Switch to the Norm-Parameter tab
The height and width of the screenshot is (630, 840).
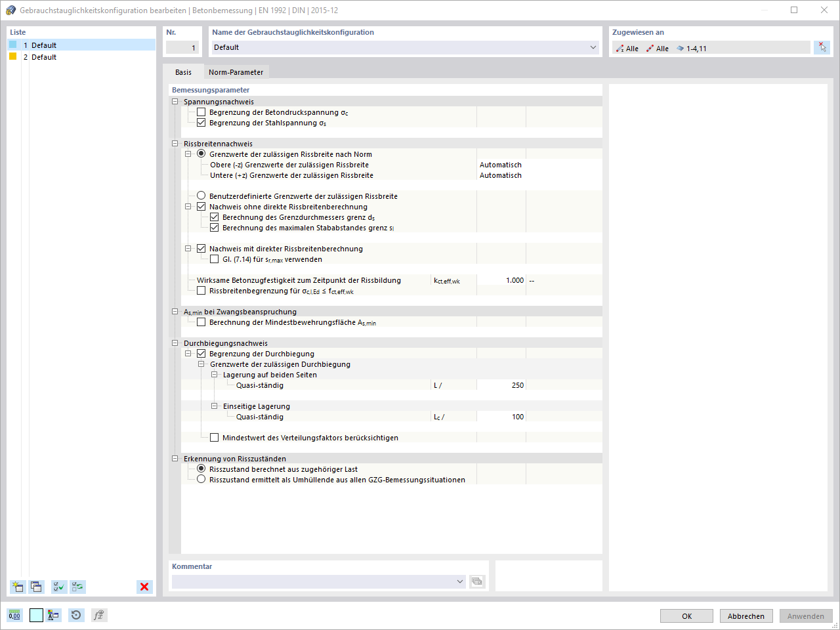click(236, 72)
